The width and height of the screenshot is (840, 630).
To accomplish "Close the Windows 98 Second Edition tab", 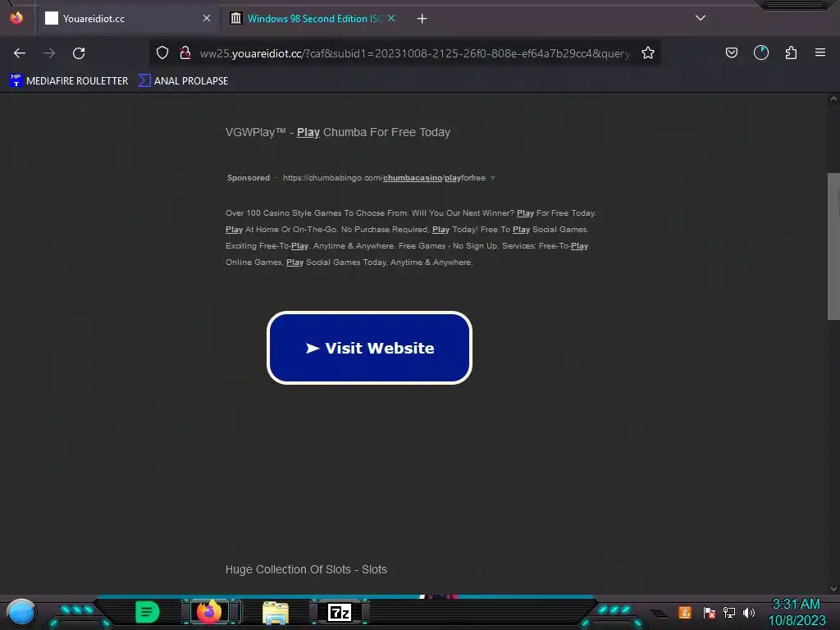I will point(391,18).
